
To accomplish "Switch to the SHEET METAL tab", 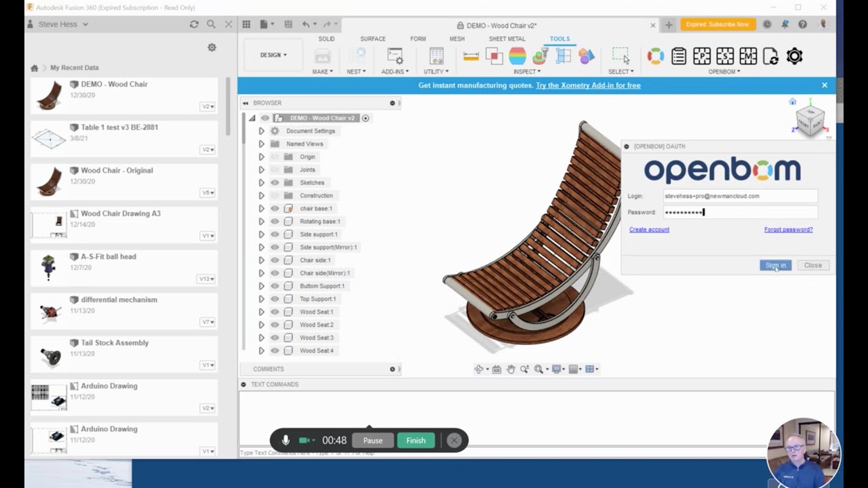I will [x=507, y=39].
